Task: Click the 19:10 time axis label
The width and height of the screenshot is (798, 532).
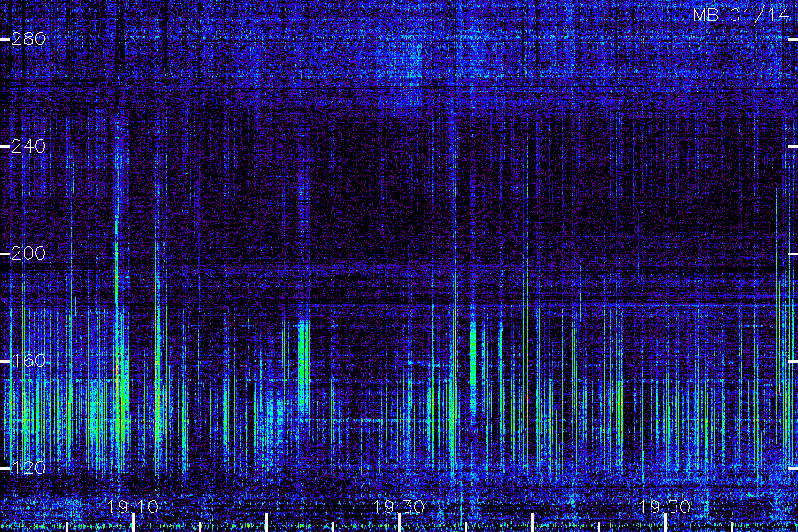Action: [x=133, y=506]
